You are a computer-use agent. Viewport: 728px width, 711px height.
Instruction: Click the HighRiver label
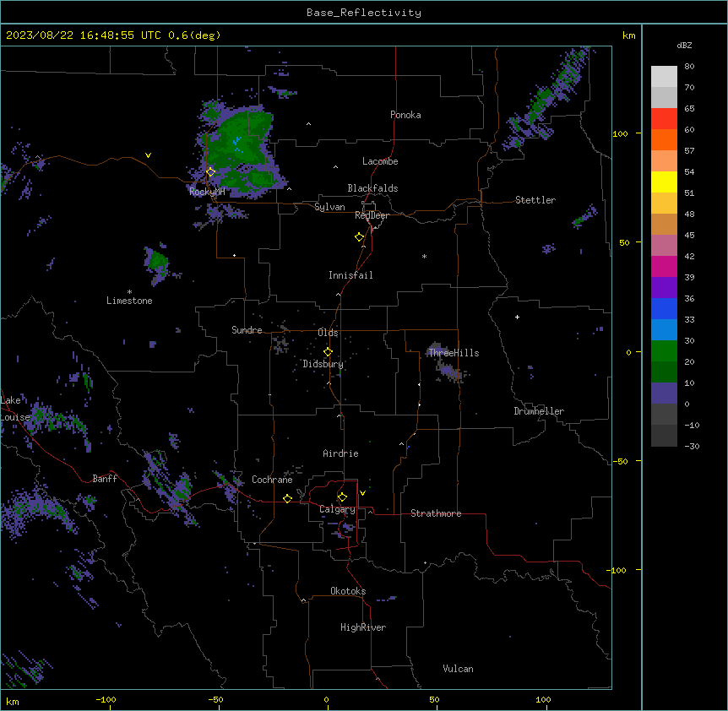click(363, 627)
